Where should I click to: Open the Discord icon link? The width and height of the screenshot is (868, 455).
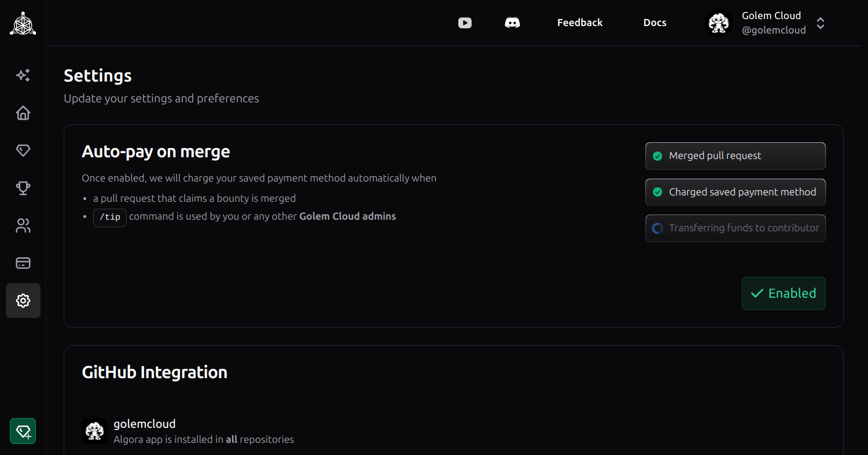click(512, 23)
